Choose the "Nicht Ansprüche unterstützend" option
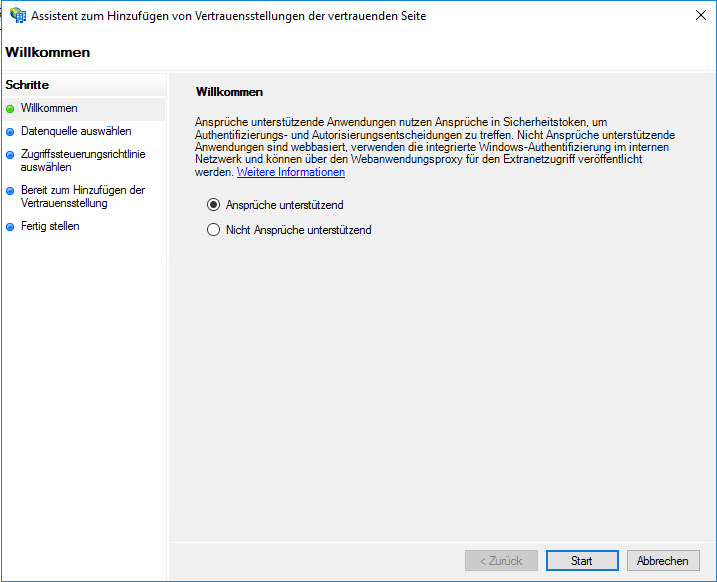 [213, 230]
